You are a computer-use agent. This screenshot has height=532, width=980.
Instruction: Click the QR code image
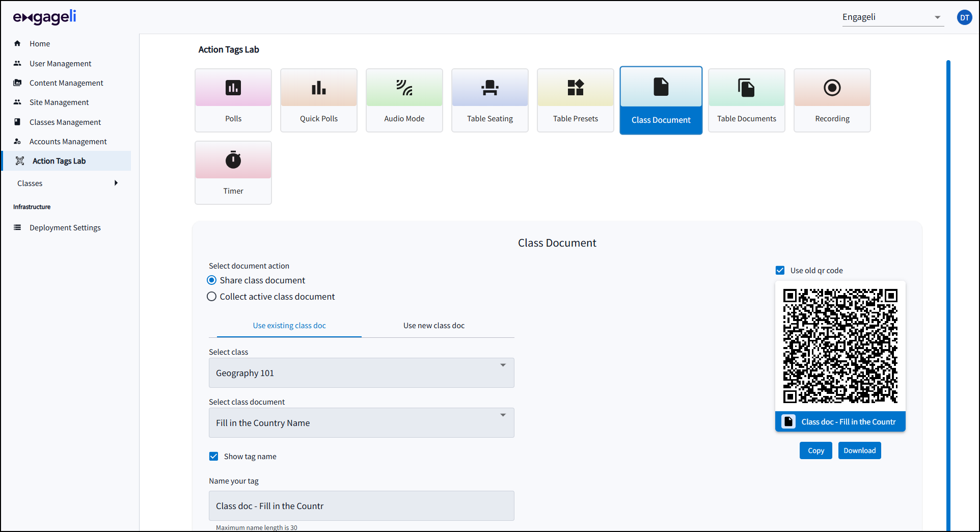(x=840, y=347)
